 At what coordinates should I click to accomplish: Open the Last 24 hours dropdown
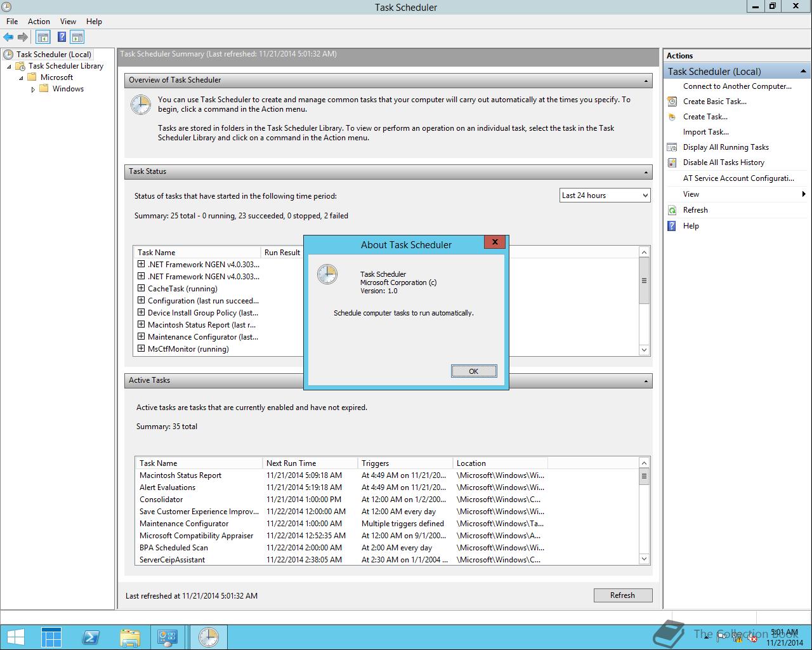tap(605, 196)
